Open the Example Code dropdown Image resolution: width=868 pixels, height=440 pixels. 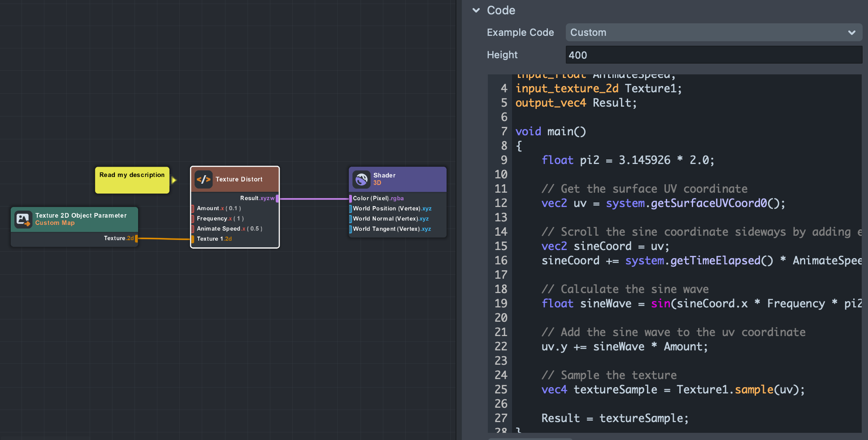(x=713, y=33)
